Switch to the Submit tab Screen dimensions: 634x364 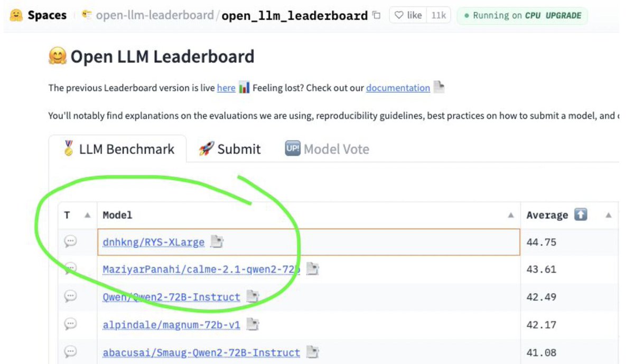pos(229,149)
